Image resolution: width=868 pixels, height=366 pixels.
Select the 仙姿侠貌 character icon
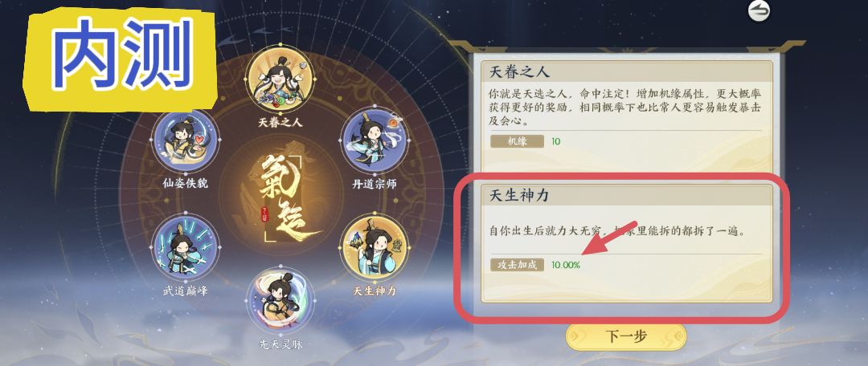(x=186, y=141)
